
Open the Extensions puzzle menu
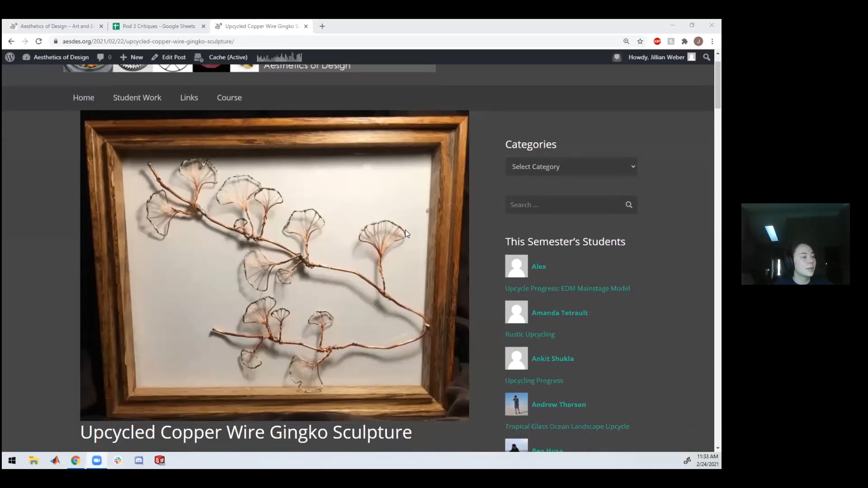[x=684, y=41]
